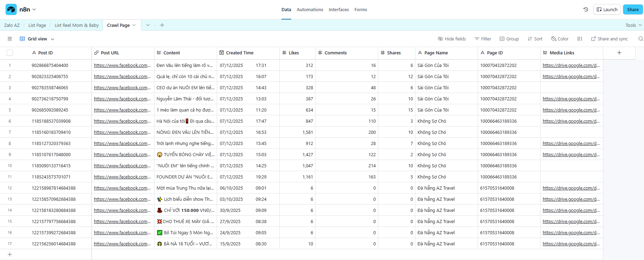Click the add field plus icon
This screenshot has width=644, height=260.
point(619,53)
